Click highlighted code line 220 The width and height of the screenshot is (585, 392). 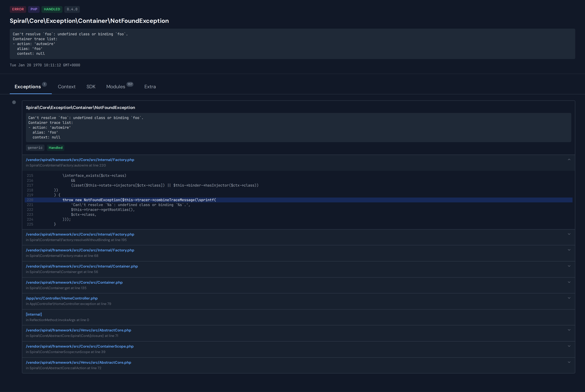[139, 200]
